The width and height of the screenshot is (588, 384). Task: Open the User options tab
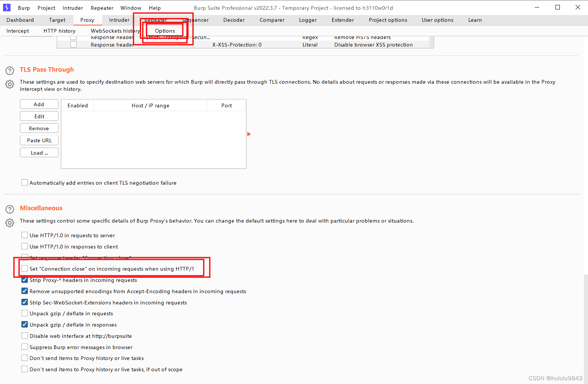[438, 20]
